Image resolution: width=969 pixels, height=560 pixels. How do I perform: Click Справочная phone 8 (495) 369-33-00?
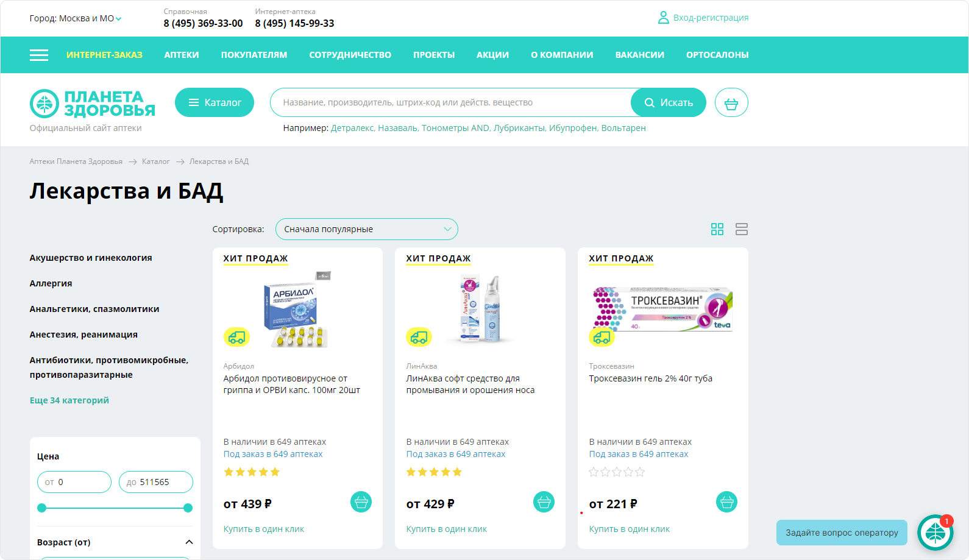click(203, 23)
